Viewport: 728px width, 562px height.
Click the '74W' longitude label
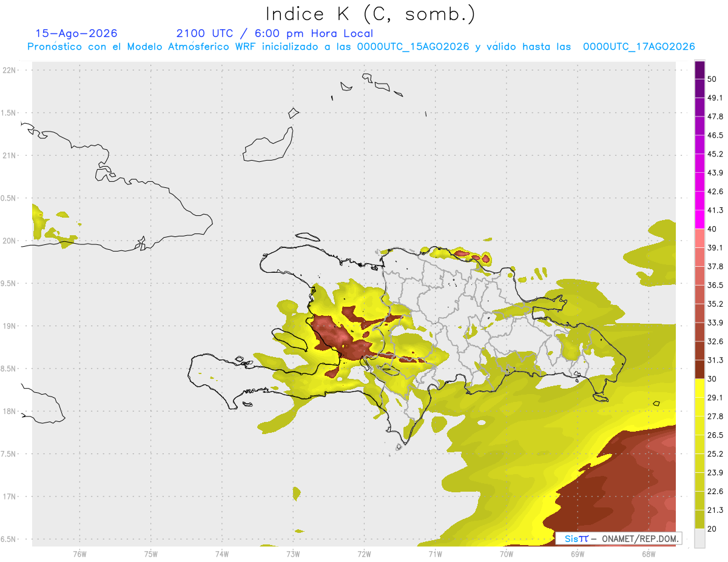[222, 554]
